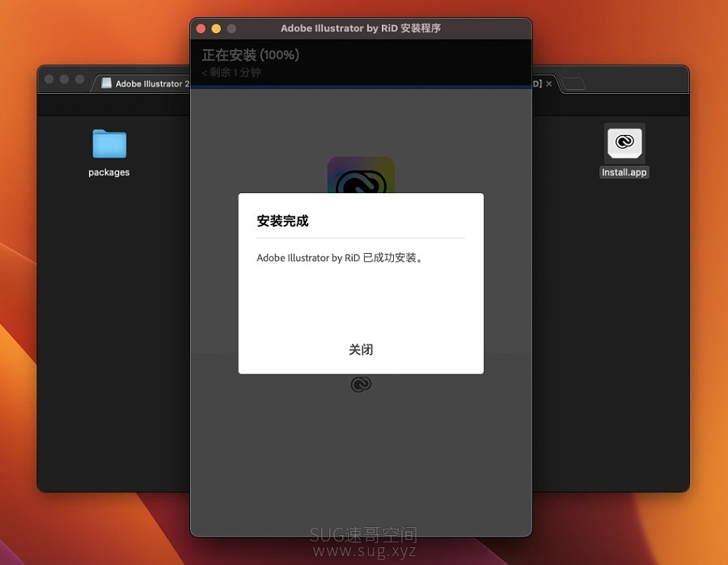Click the 已成功安装 message text

pos(340,258)
